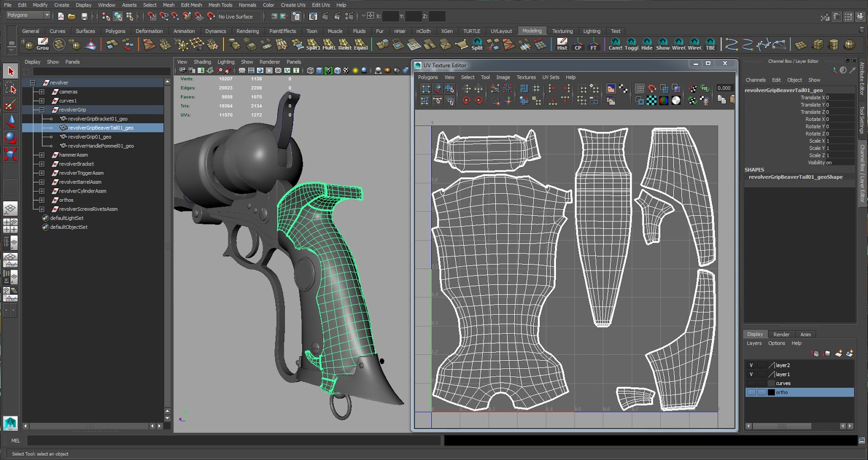This screenshot has width=868, height=460.
Task: Click the Split polygon shelf icon
Action: point(476,44)
